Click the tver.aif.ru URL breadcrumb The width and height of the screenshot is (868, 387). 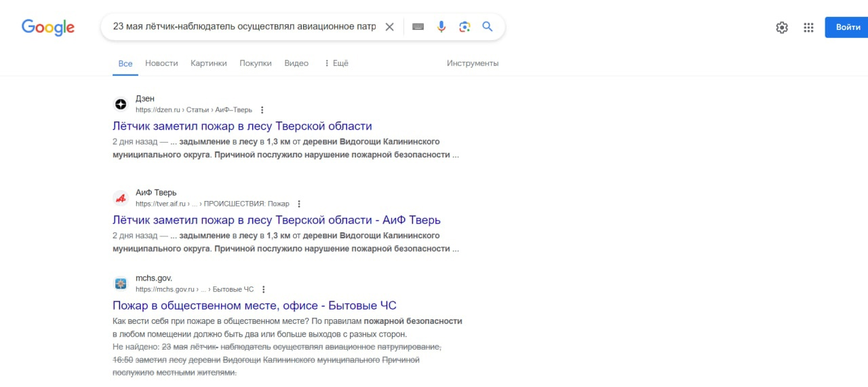(212, 204)
